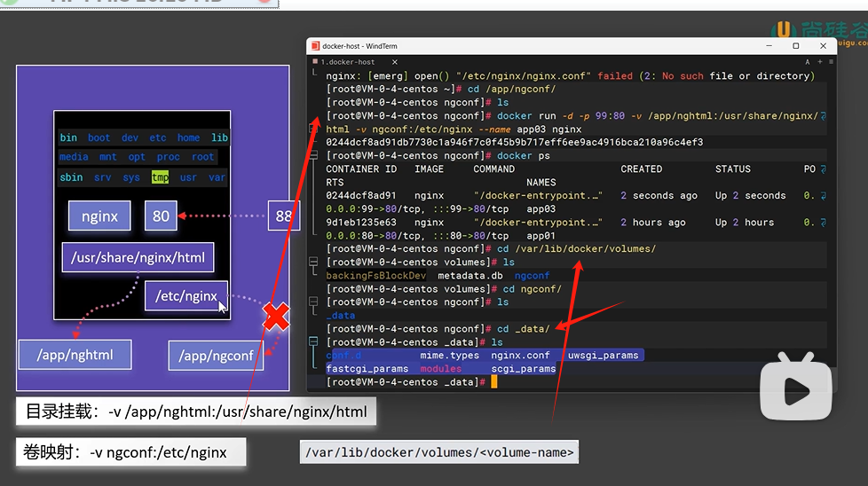Screen dimensions: 868x486
Task: Click 'app03' container name in docker ps
Action: tap(541, 209)
